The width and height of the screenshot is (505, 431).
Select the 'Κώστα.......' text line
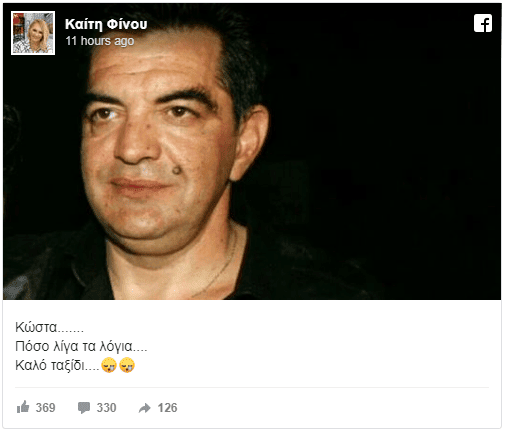[49, 327]
